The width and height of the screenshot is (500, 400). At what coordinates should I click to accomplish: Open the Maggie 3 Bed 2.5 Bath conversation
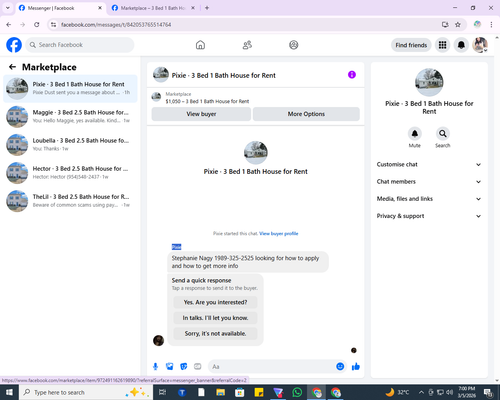pyautogui.click(x=70, y=117)
